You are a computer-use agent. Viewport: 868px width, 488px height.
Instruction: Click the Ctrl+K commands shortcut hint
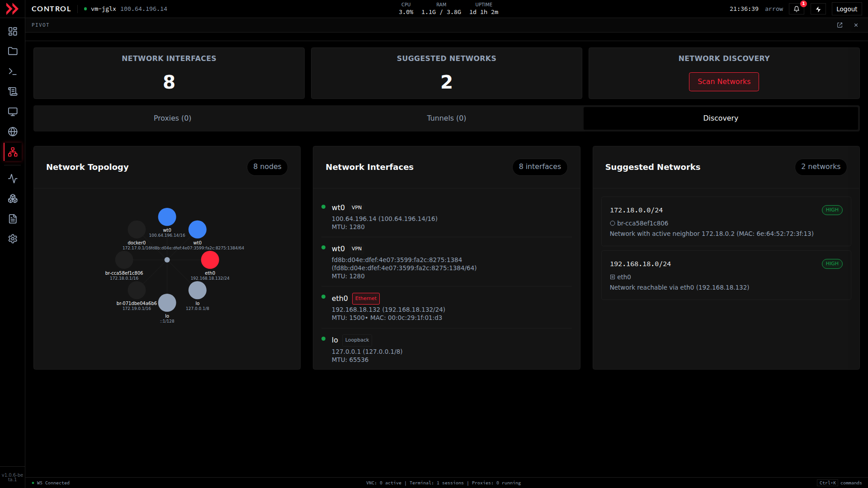(840, 483)
